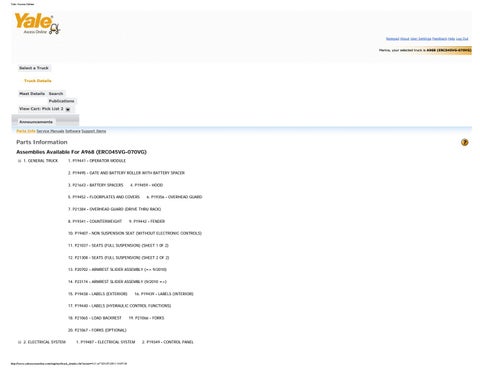Open LABELS (EXTERIOR) assembly
The image size is (480, 371).
click(98, 294)
